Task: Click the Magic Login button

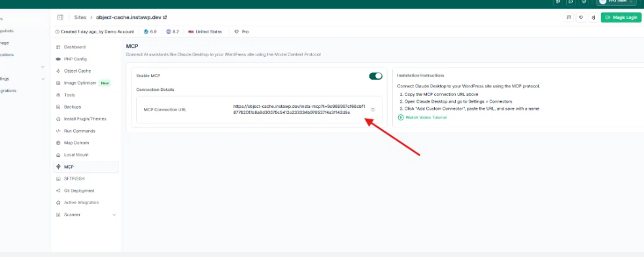Action: pos(621,18)
